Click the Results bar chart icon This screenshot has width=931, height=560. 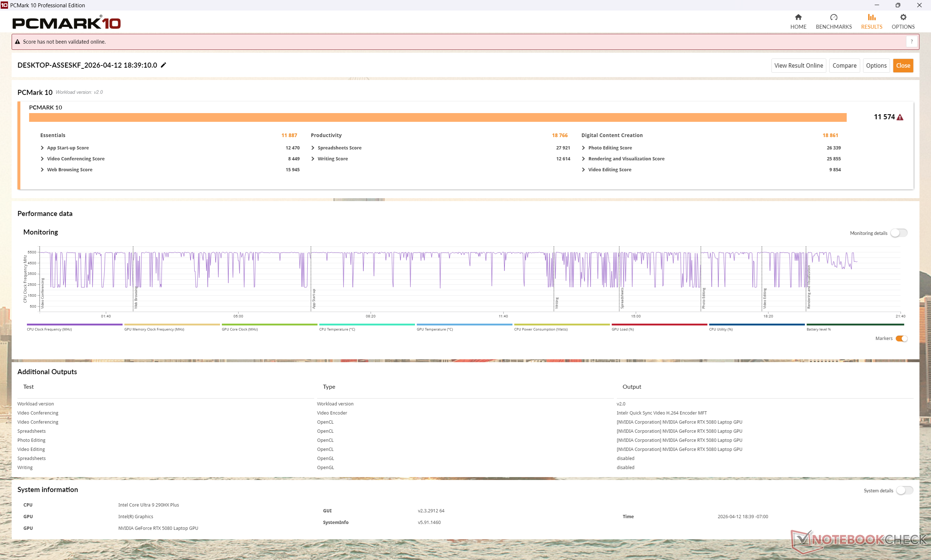point(871,17)
